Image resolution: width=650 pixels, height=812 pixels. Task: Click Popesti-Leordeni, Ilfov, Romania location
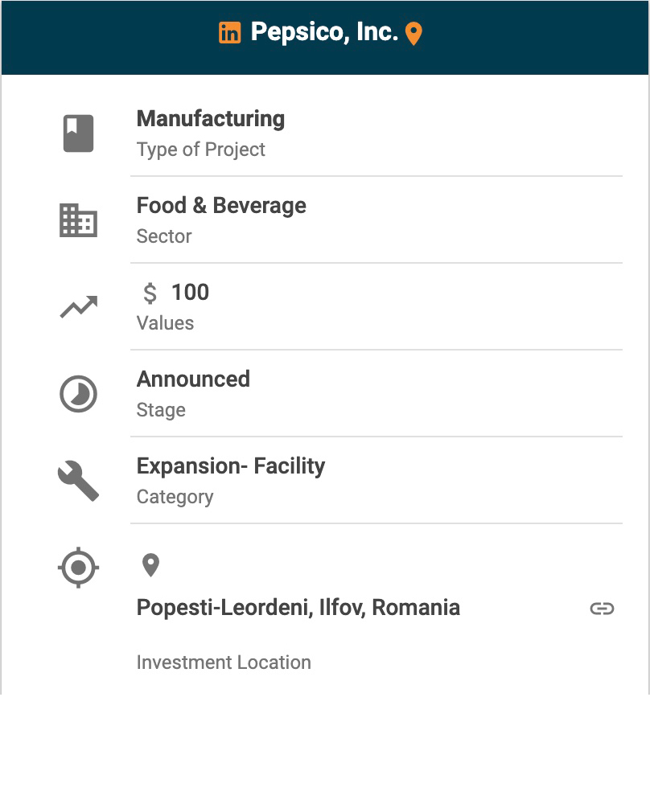point(298,608)
